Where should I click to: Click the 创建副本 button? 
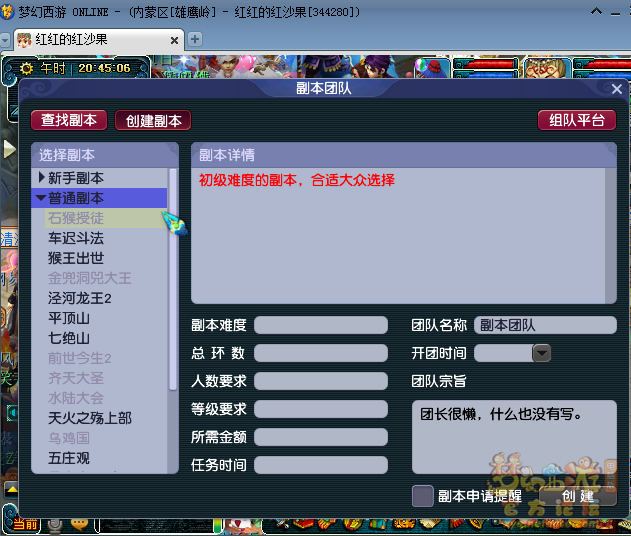point(153,120)
